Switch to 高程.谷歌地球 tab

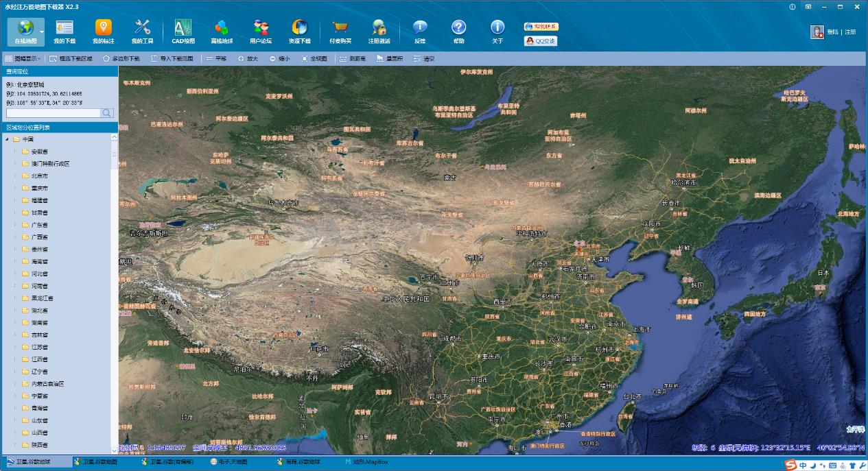(298, 462)
